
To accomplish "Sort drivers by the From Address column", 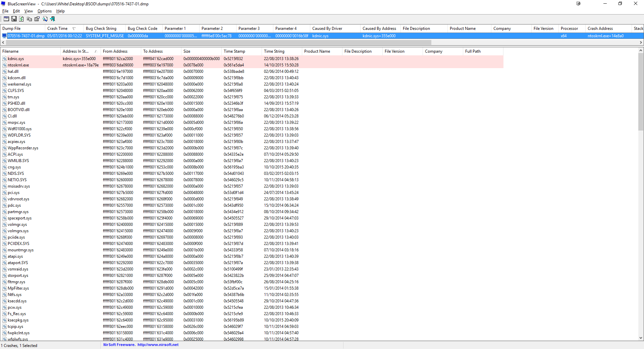I will [x=121, y=51].
